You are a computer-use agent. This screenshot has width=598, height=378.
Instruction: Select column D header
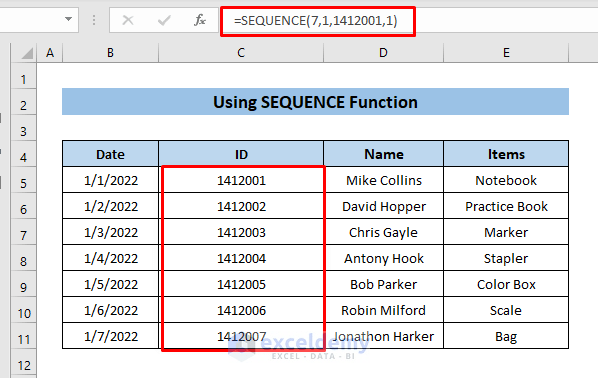(x=383, y=53)
